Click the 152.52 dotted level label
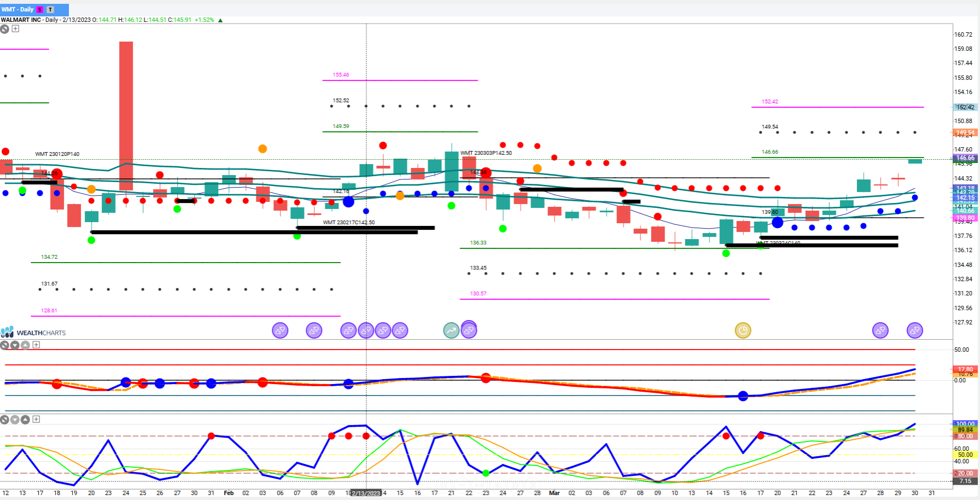Image resolution: width=980 pixels, height=500 pixels. coord(341,101)
